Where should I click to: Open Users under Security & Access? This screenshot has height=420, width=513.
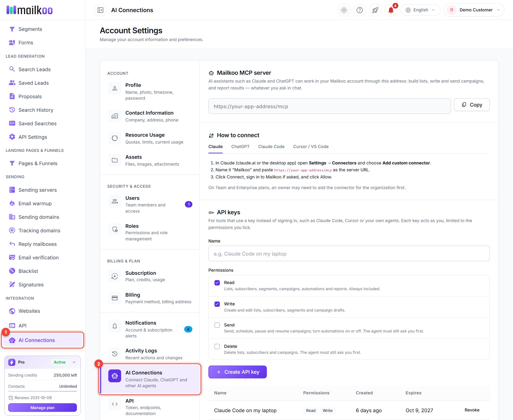(x=150, y=205)
